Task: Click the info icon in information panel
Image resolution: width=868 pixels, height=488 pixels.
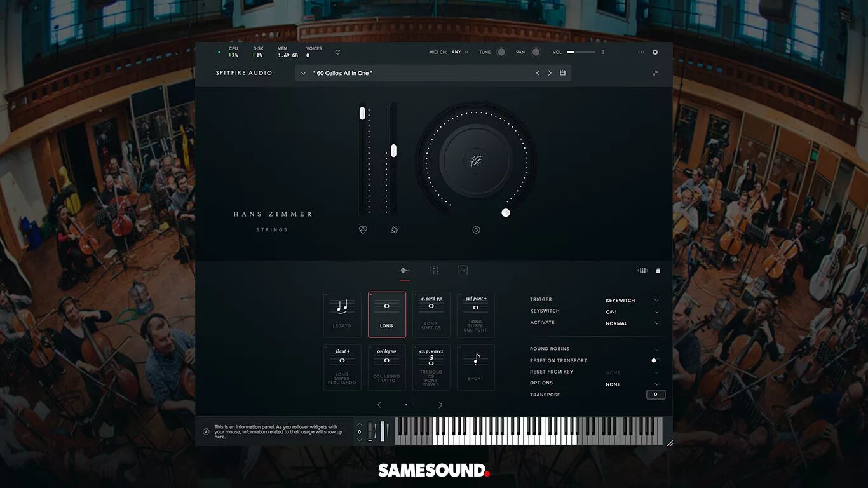Action: [x=206, y=431]
